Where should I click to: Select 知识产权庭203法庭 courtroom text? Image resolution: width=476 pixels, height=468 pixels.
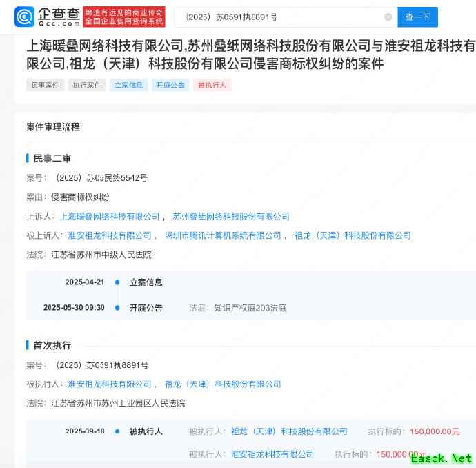[250, 308]
